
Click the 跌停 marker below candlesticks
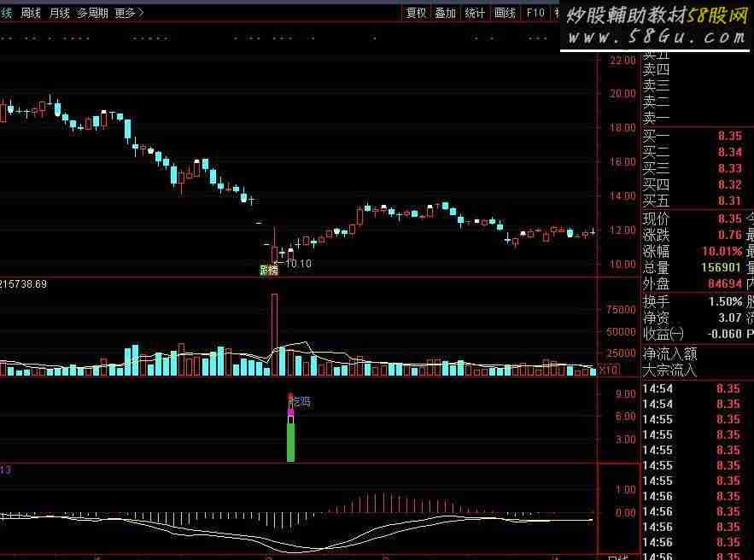coord(269,270)
